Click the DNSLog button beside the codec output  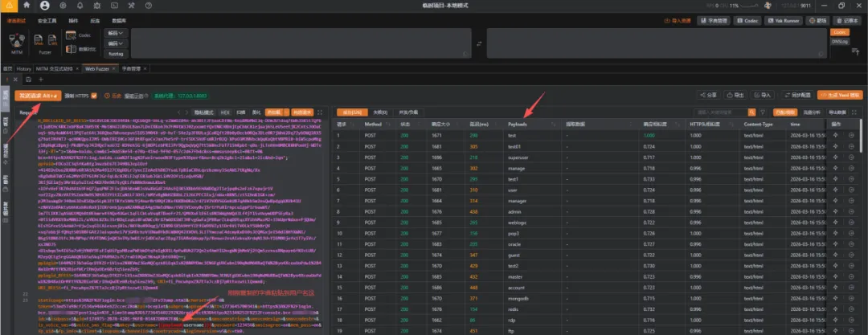click(840, 42)
